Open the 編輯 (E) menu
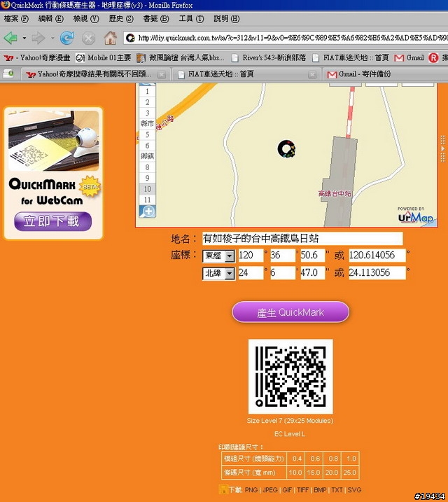Viewport: 448px width, 502px height. pyautogui.click(x=50, y=19)
